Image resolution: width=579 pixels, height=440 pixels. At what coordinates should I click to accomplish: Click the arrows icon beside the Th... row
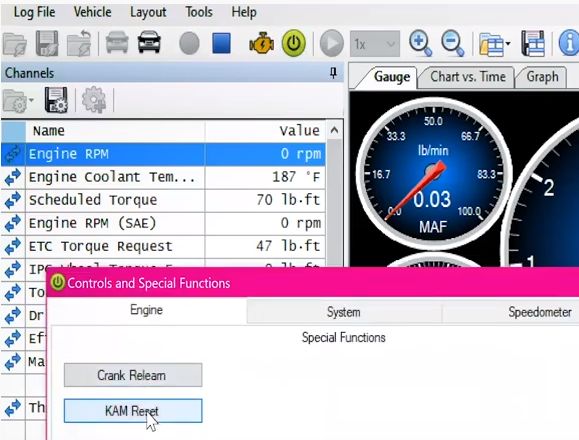pos(13,408)
